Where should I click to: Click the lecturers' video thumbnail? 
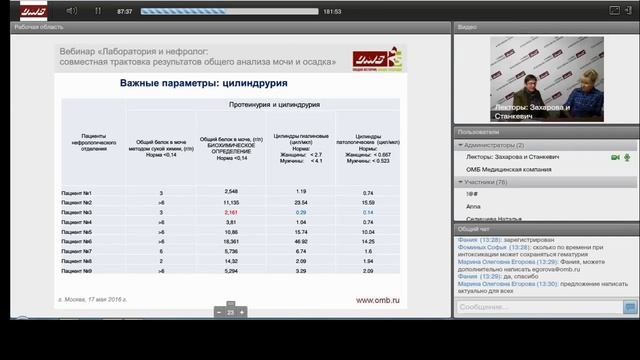[547, 79]
